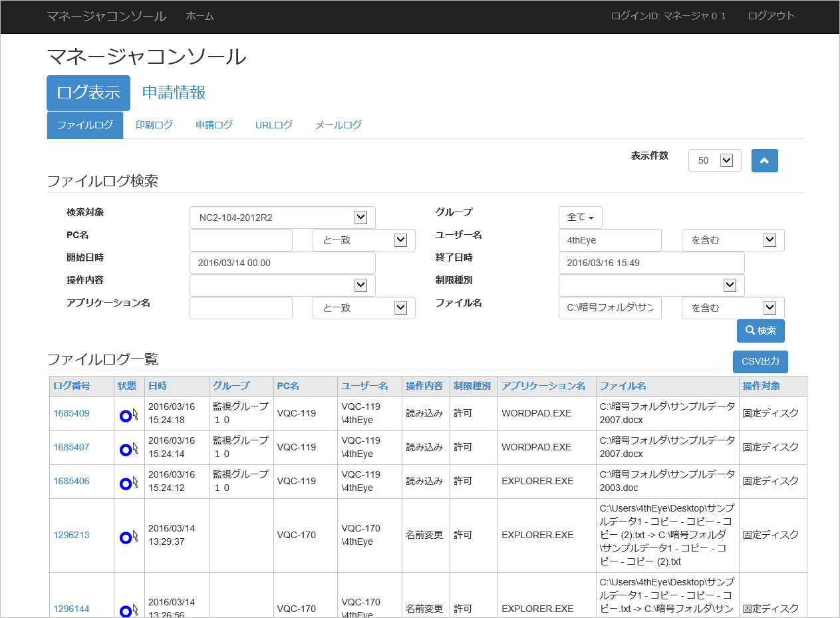Sort by アプリケーション名 column header
Screen dimensions: 840x618
(543, 386)
